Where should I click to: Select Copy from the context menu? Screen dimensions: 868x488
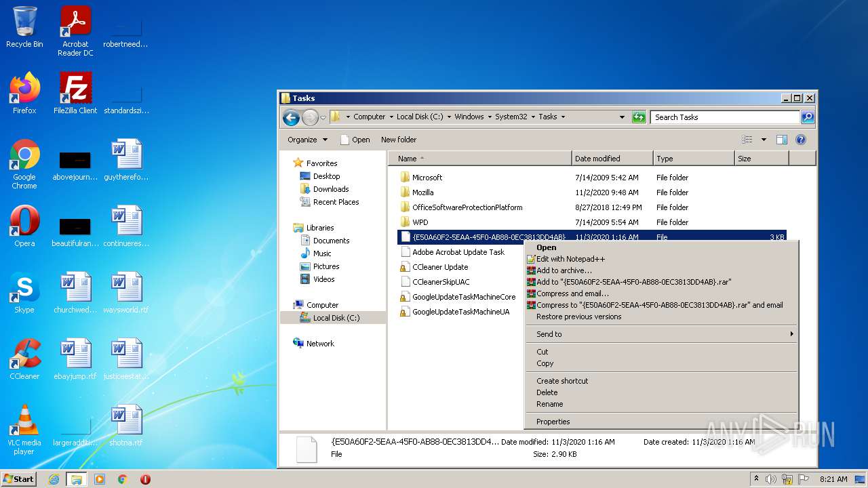pos(662,363)
